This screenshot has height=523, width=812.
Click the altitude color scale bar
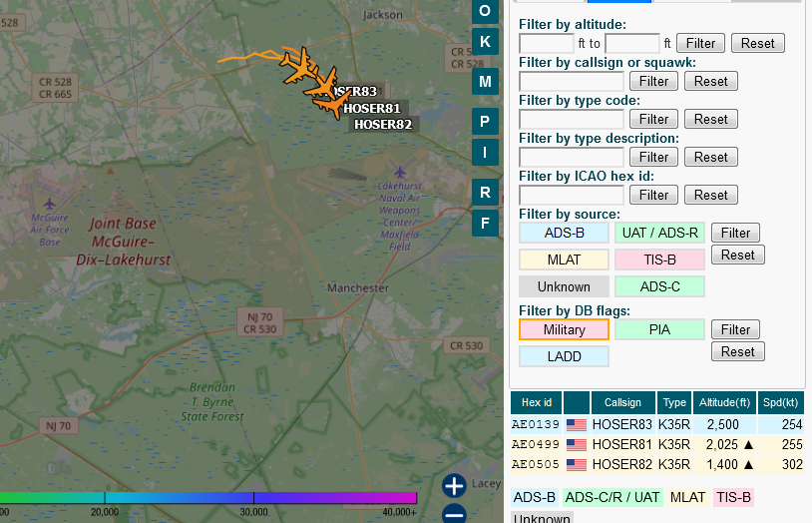point(208,498)
